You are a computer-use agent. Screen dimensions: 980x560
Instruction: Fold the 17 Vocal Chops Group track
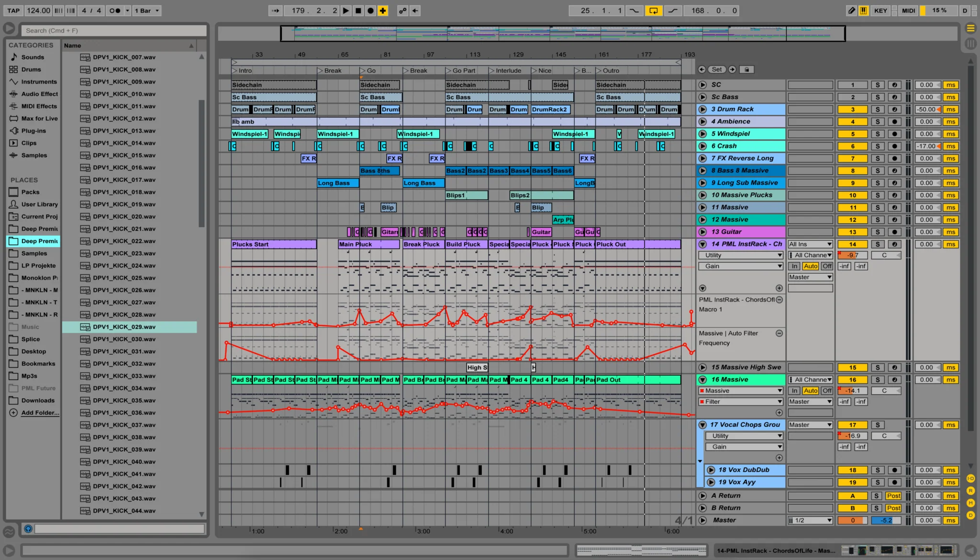point(702,425)
